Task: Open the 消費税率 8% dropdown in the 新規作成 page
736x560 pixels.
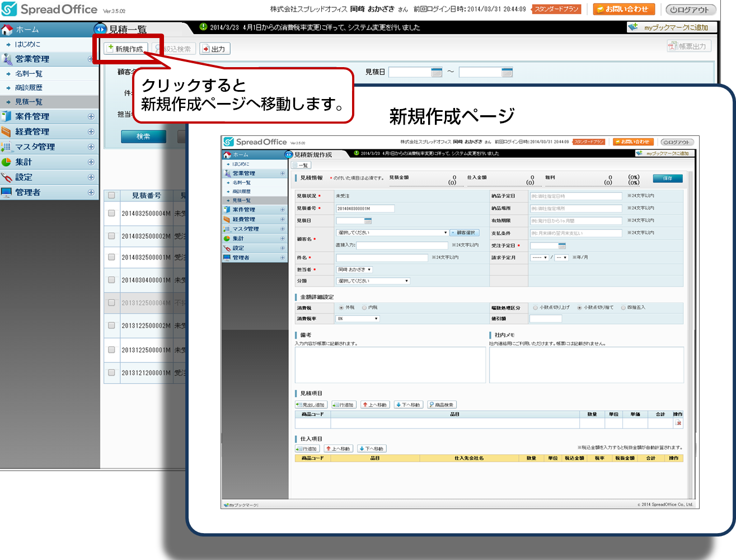Action: (358, 318)
